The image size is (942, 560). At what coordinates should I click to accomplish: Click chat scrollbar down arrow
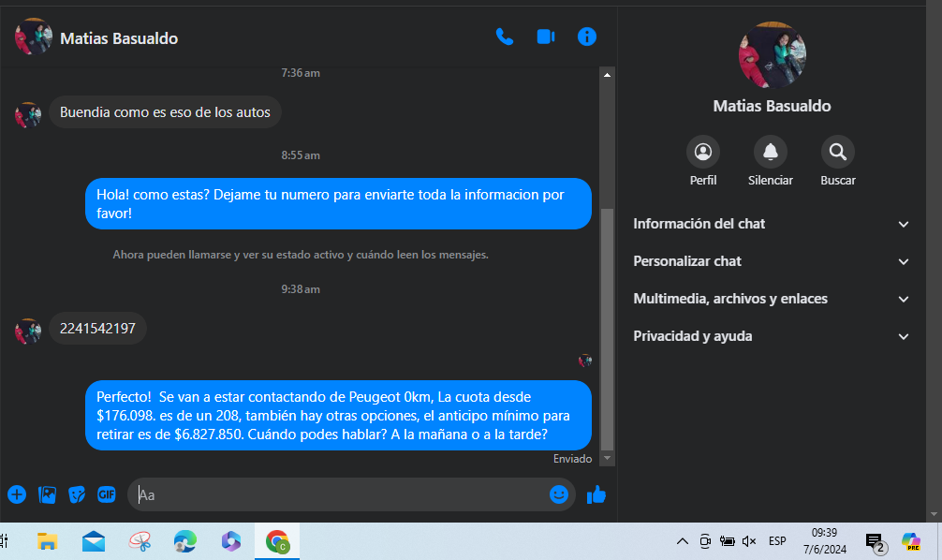point(607,458)
